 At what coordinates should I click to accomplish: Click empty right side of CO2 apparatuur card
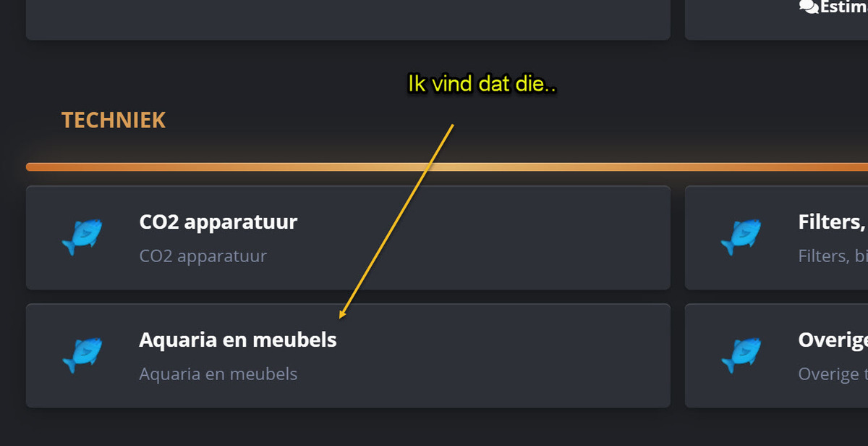tap(542, 237)
